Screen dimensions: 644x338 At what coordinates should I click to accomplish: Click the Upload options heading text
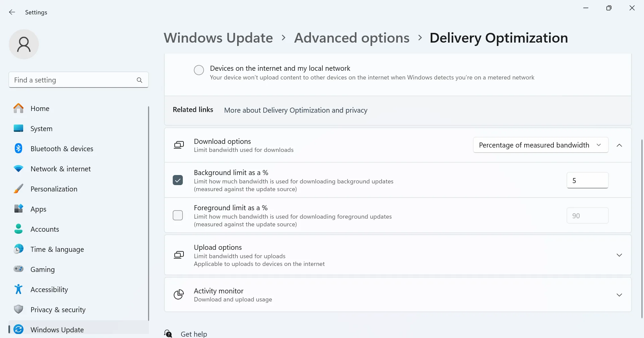pos(218,247)
